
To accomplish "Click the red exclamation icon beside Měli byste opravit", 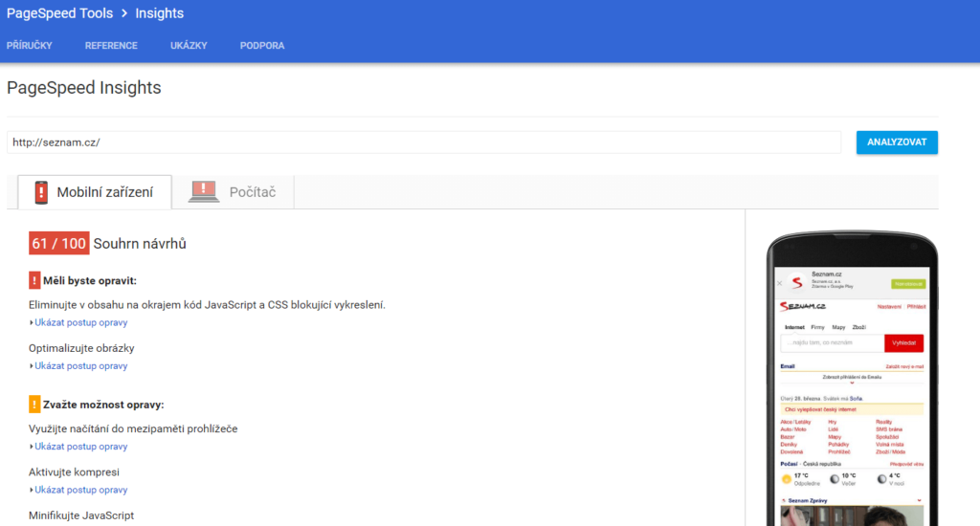I will point(34,280).
